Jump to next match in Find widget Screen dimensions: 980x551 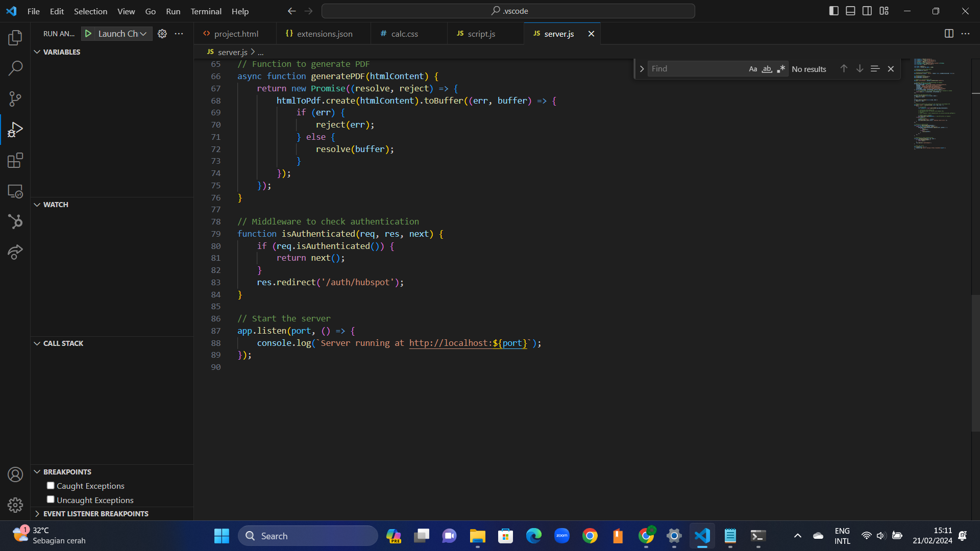click(x=860, y=68)
